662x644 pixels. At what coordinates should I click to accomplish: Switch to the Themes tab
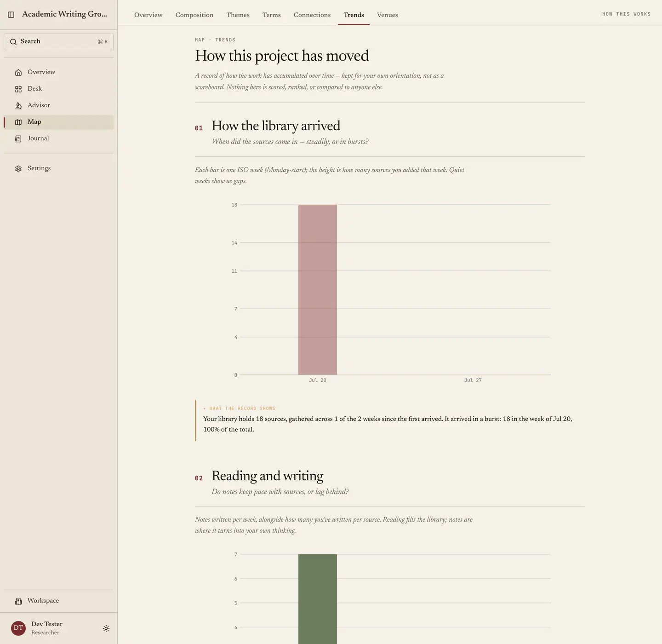pyautogui.click(x=238, y=15)
